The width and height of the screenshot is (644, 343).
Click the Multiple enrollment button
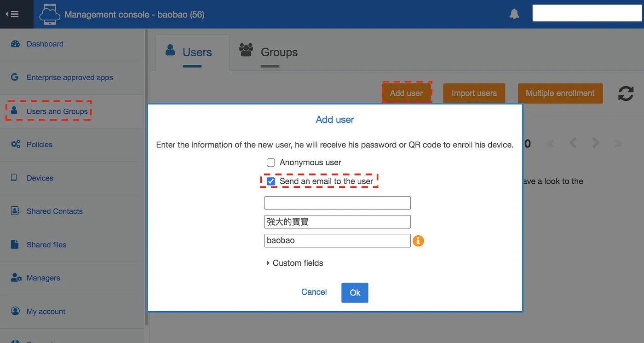point(560,93)
